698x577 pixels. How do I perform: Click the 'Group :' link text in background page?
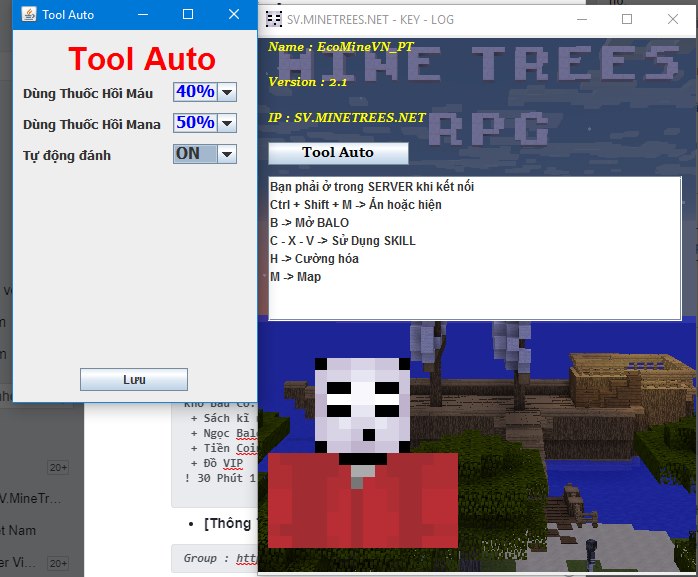[x=220, y=558]
